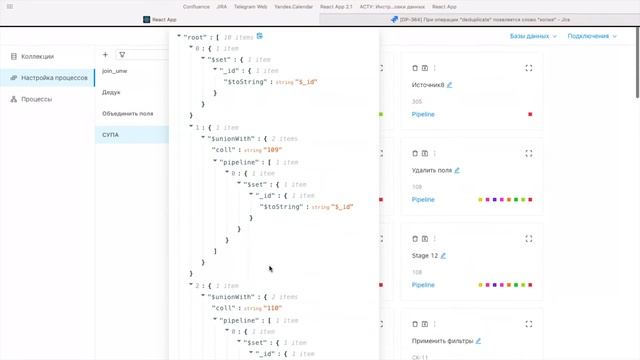Click the page vertical scrollbar
This screenshot has width=640, height=360.
(637, 63)
